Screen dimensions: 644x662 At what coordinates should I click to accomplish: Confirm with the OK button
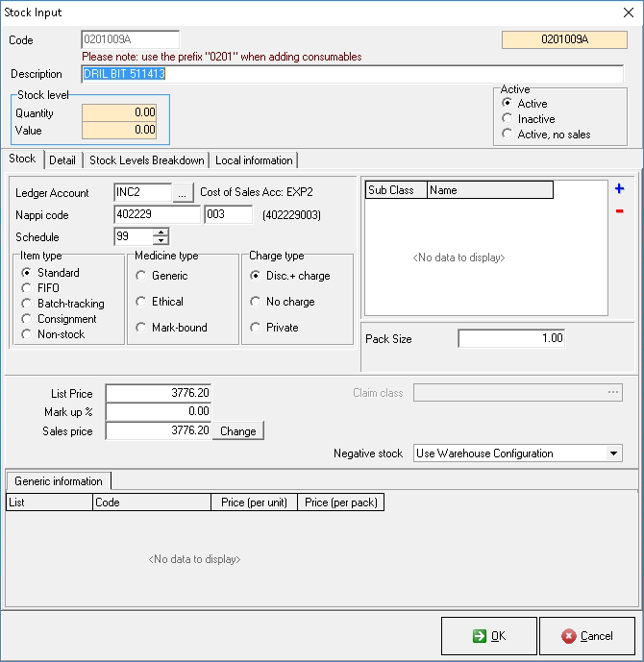point(488,636)
